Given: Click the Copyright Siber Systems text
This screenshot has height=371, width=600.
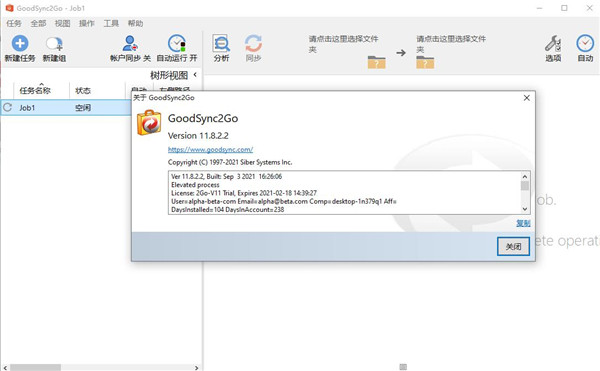Looking at the screenshot, I should [230, 162].
